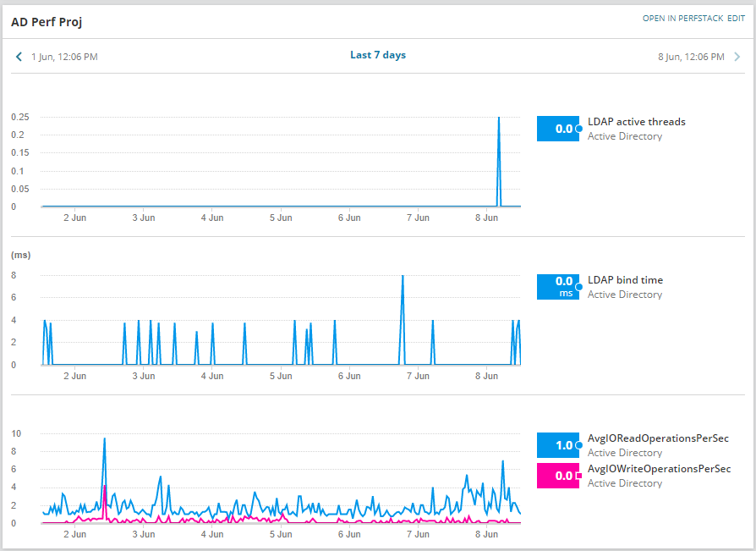The image size is (756, 551).
Task: Click the tallest IO read spike near 2 Jun
Action: point(104,439)
